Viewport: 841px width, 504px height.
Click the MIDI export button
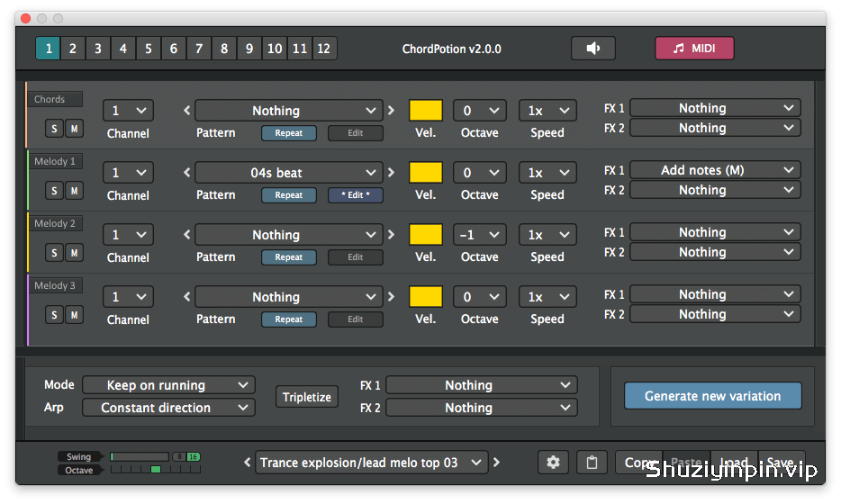(x=694, y=49)
